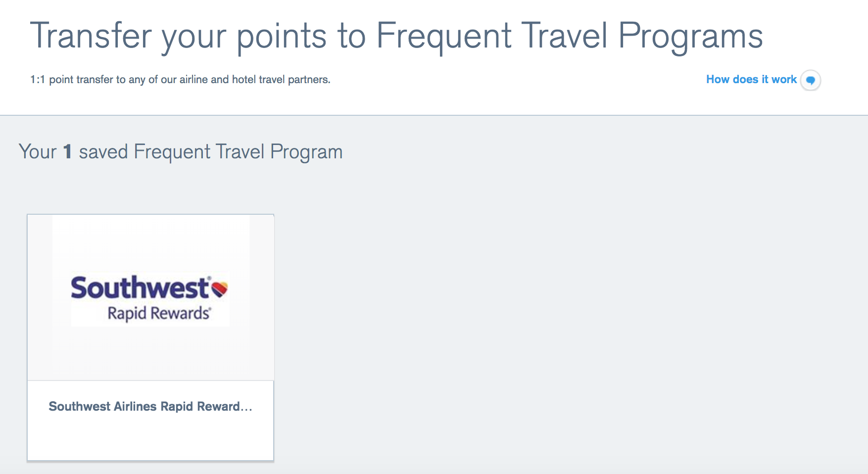Image resolution: width=868 pixels, height=474 pixels.
Task: Click the blank white area under card title
Action: [150, 438]
